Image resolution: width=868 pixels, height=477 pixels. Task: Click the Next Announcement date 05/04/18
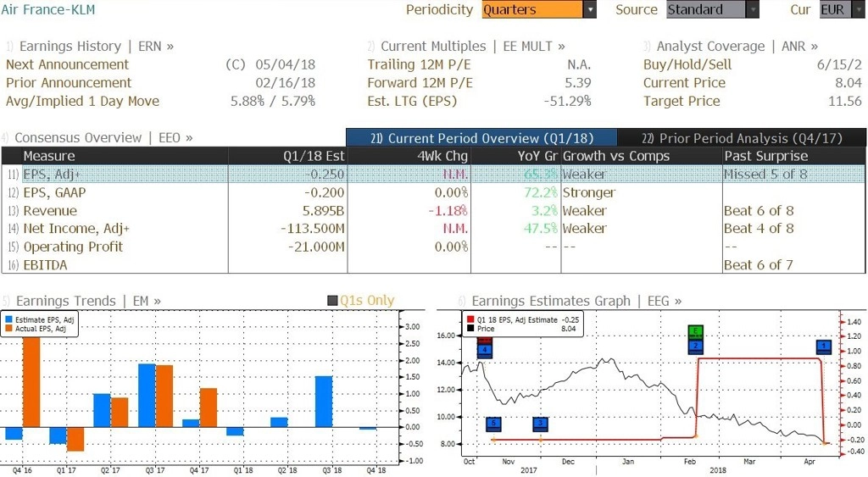(285, 64)
